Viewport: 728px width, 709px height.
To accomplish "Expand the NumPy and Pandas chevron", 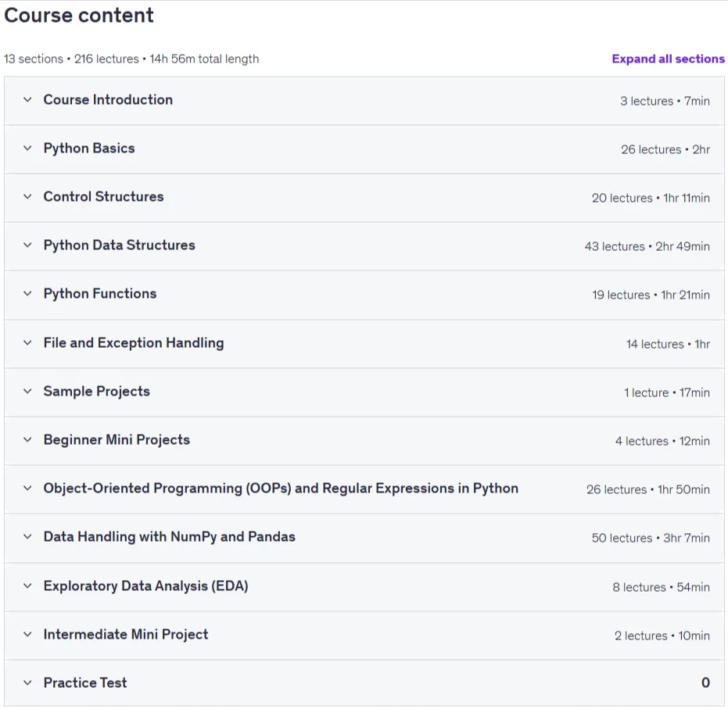I will tap(27, 537).
